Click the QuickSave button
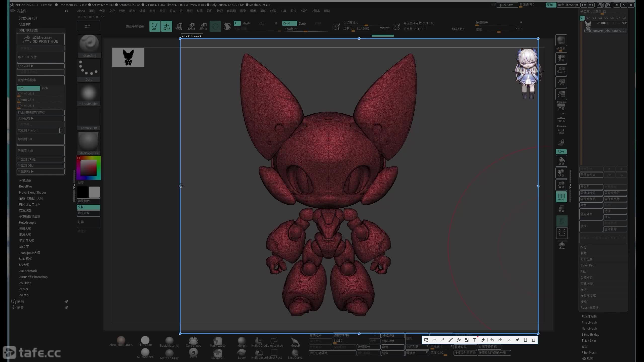Screen dimensions: 644x362 (507, 5)
